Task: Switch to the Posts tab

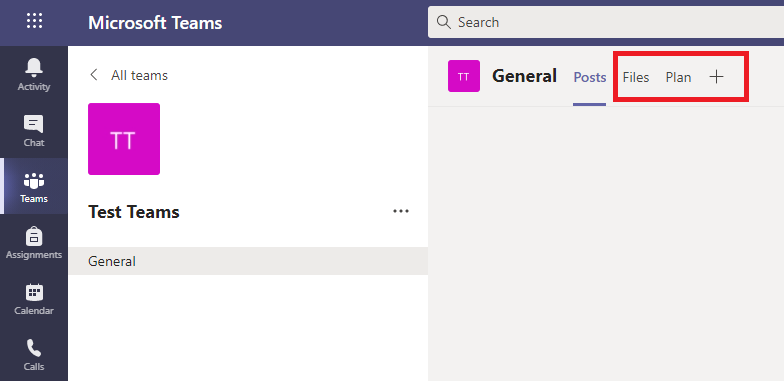Action: pyautogui.click(x=590, y=77)
